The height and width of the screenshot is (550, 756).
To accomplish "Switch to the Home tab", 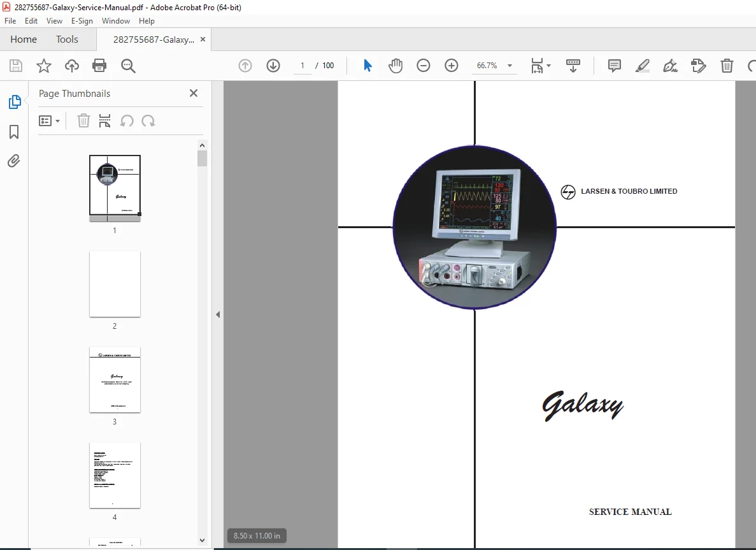I will tap(24, 39).
